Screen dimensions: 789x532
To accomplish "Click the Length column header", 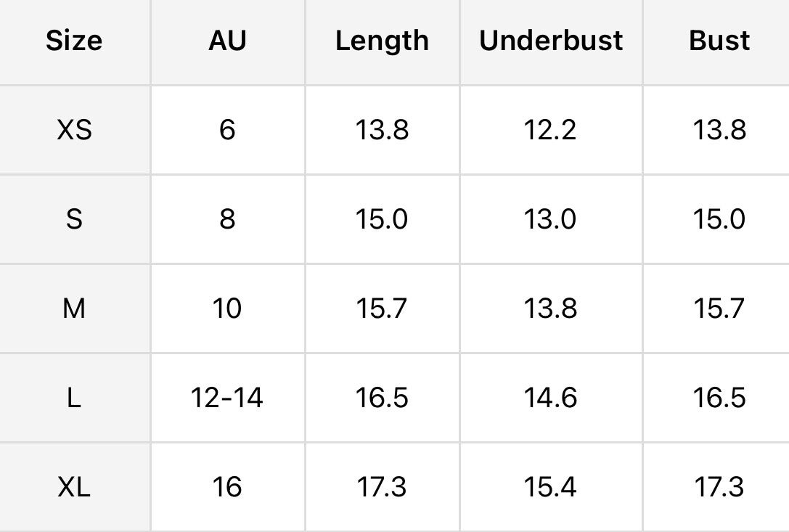I will (382, 41).
